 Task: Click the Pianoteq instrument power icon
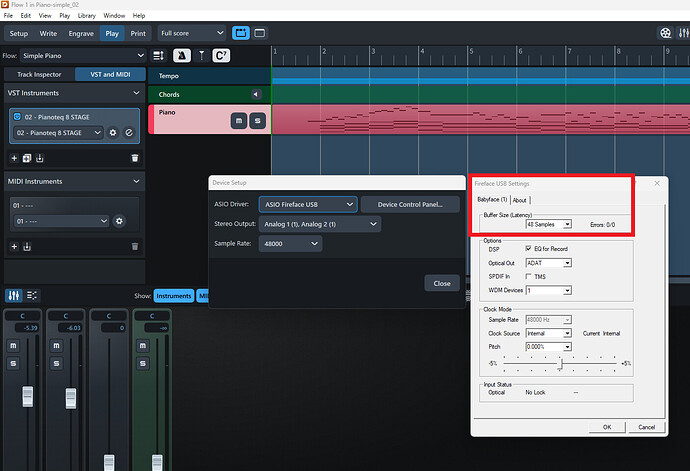coord(17,117)
